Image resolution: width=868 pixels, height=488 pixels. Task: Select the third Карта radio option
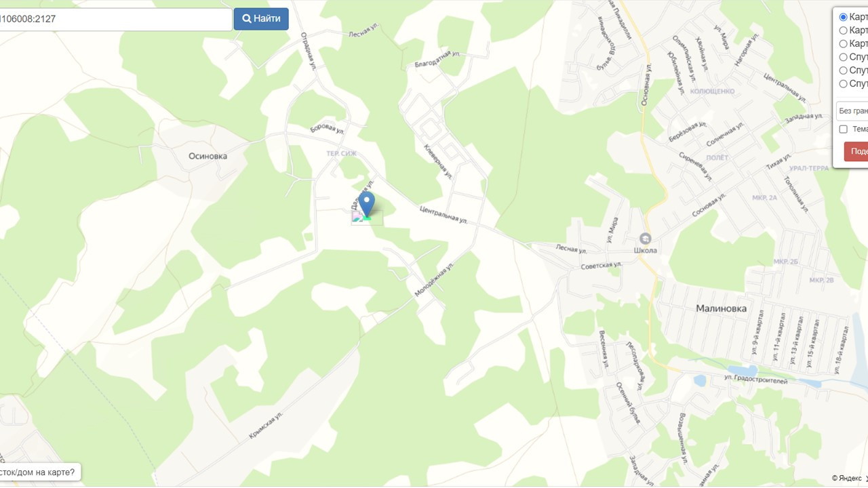pyautogui.click(x=844, y=44)
